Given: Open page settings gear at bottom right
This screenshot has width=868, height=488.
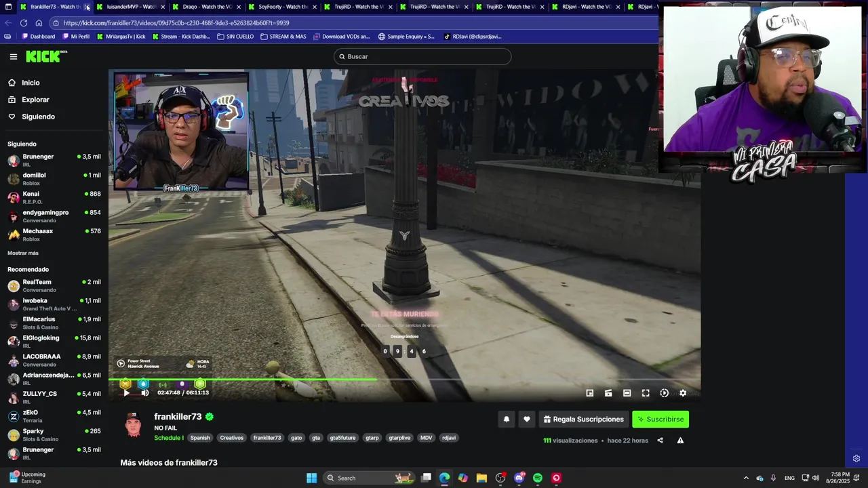Looking at the screenshot, I should [x=856, y=459].
